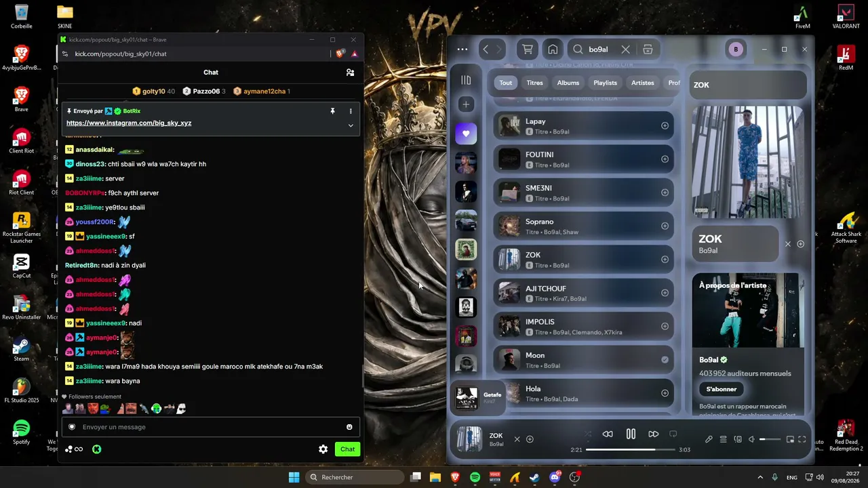Open the Spotify three-dots menu
This screenshot has height=488, width=868.
pos(462,49)
